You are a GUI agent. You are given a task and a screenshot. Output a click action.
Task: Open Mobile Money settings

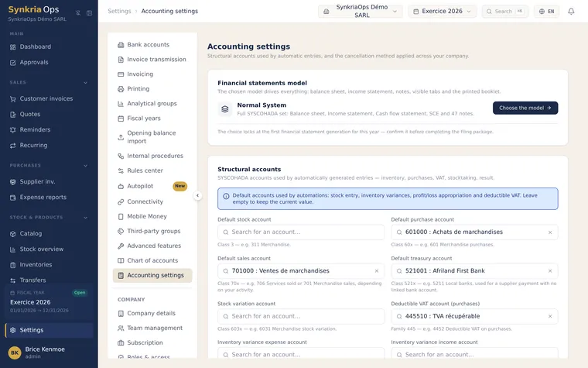(152, 216)
